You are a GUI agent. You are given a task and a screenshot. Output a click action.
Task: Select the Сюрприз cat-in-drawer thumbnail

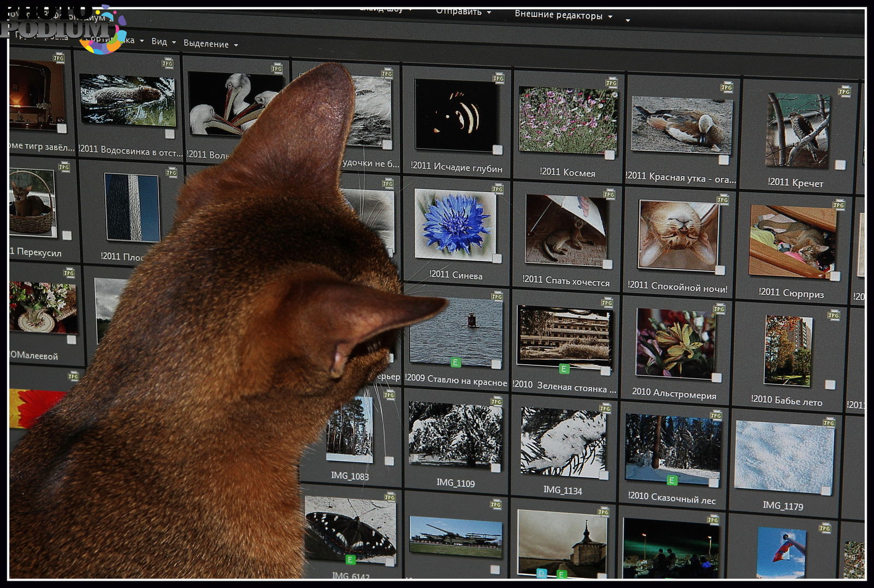tap(793, 242)
